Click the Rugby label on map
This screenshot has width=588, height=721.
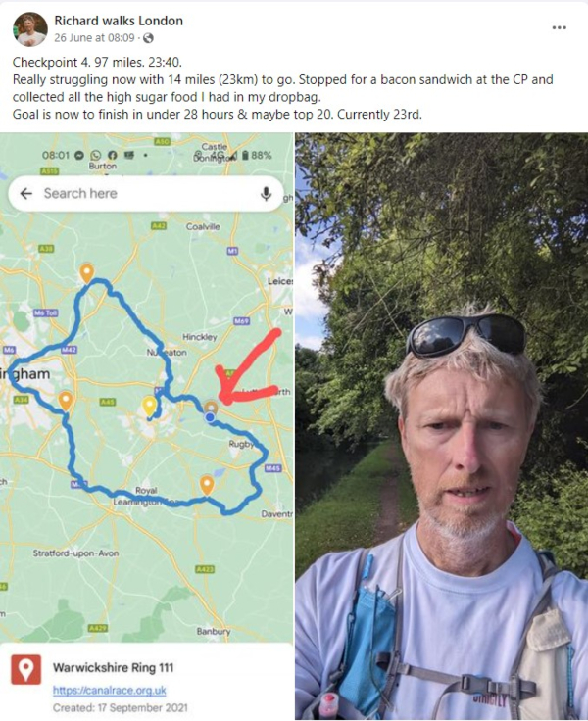[x=241, y=444]
